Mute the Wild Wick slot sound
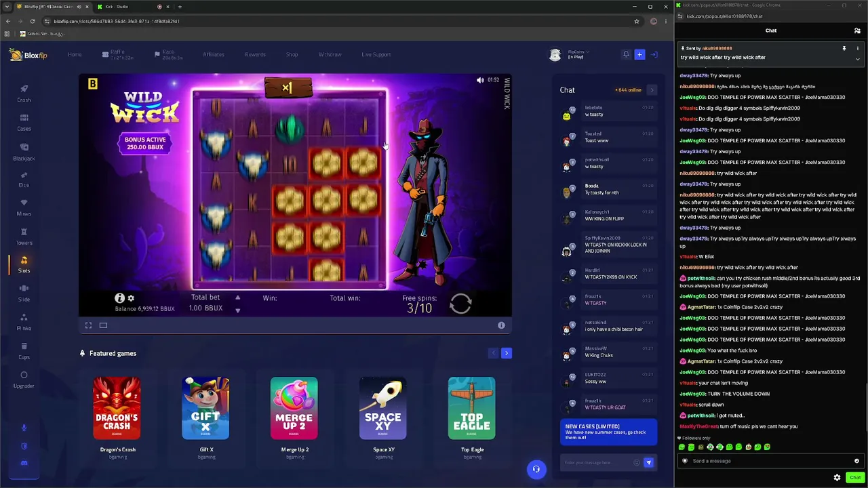This screenshot has height=488, width=868. (480, 80)
